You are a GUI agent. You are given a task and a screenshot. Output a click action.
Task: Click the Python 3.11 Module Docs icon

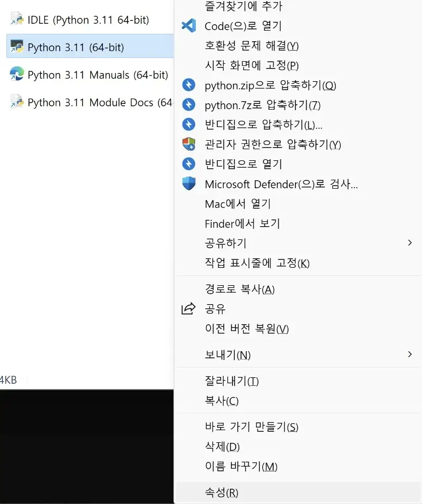[16, 102]
